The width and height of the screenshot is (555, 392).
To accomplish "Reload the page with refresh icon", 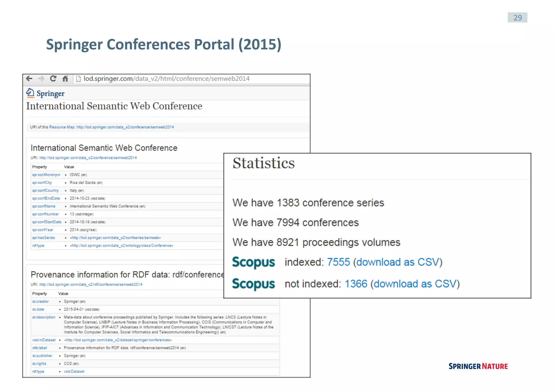I will pos(53,79).
